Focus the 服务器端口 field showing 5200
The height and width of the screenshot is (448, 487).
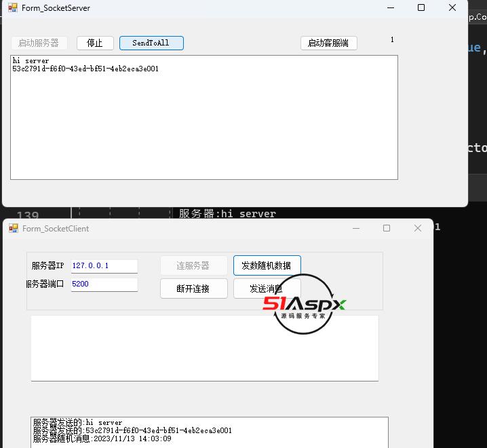point(104,284)
